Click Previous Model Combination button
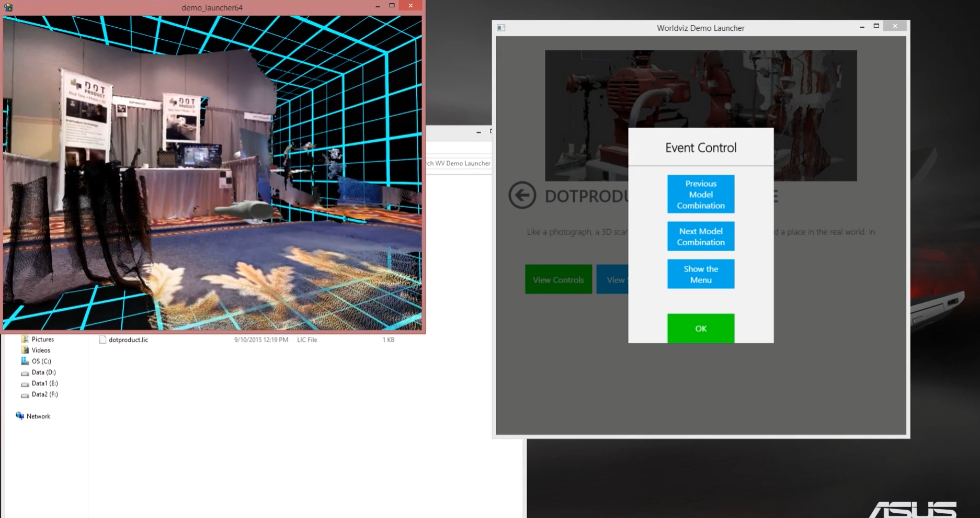The width and height of the screenshot is (980, 518). pyautogui.click(x=701, y=194)
